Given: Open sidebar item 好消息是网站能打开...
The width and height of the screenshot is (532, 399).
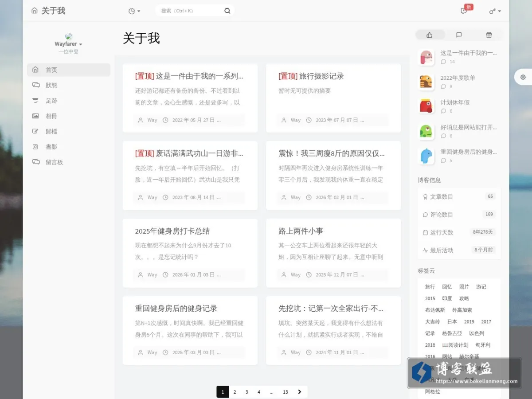Looking at the screenshot, I should [469, 127].
